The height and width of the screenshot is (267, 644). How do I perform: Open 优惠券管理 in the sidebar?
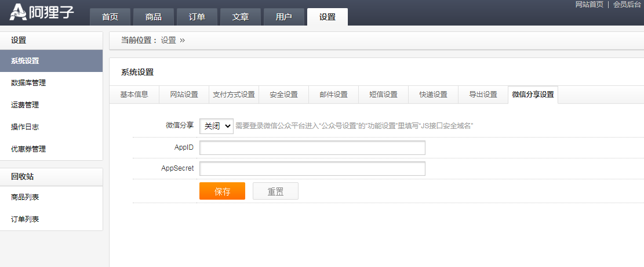click(28, 149)
